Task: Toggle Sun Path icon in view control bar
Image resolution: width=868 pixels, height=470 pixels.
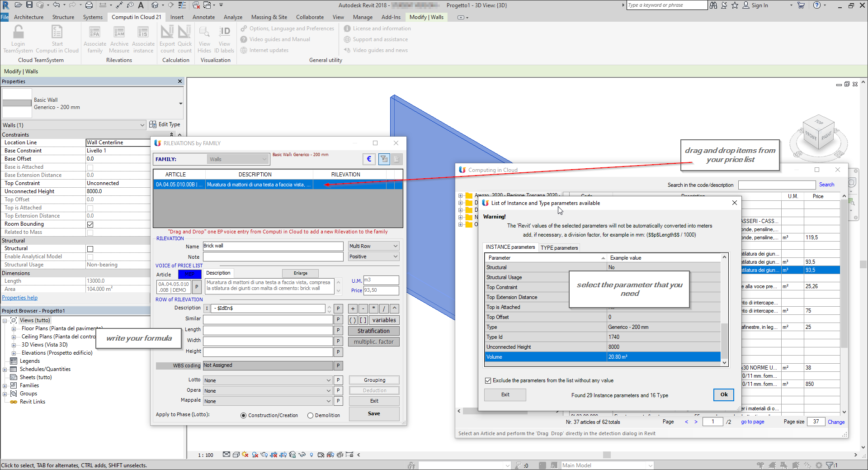Action: (245, 455)
